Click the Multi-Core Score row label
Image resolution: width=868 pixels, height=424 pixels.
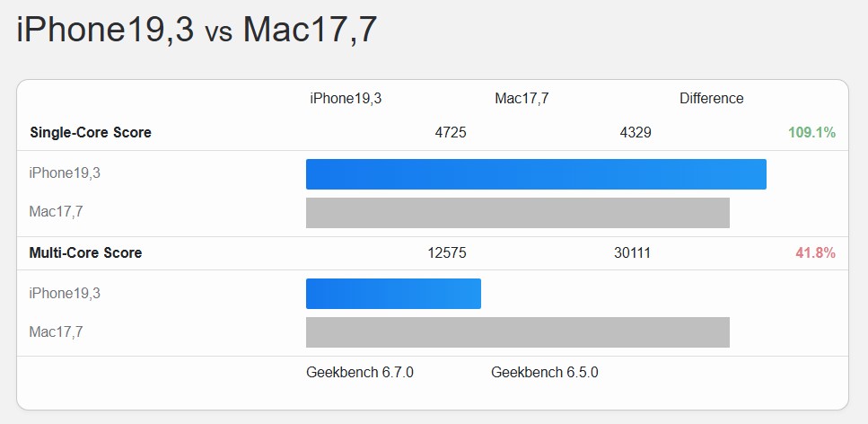(x=85, y=252)
